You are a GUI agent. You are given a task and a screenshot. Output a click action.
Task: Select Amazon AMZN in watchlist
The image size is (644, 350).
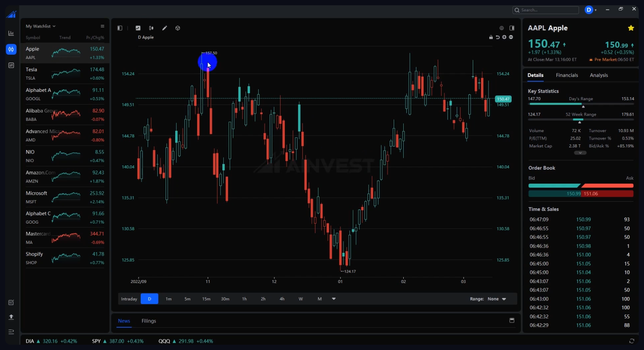(65, 176)
